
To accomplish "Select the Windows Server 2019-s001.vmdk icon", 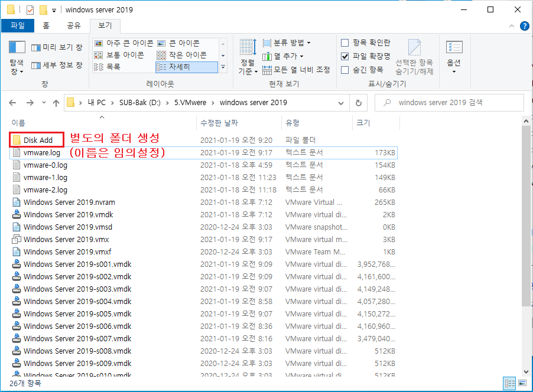I will pyautogui.click(x=16, y=264).
